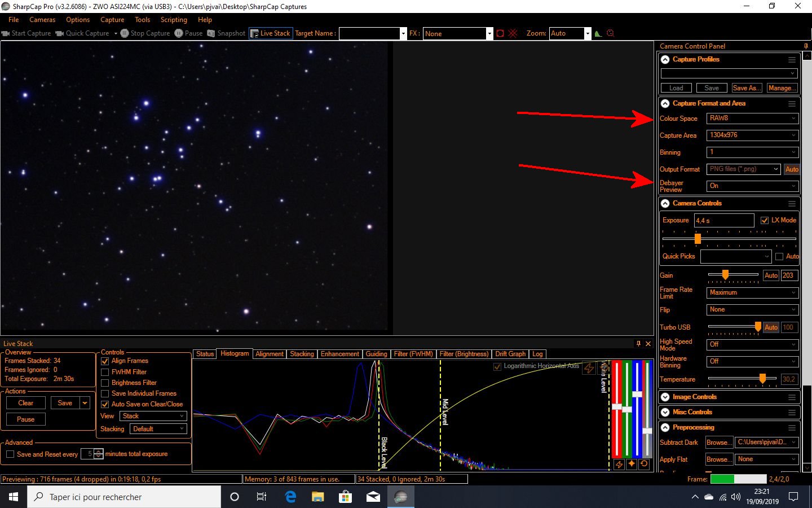Open the Capture Area dropdown
Image resolution: width=812 pixels, height=508 pixels.
click(752, 135)
